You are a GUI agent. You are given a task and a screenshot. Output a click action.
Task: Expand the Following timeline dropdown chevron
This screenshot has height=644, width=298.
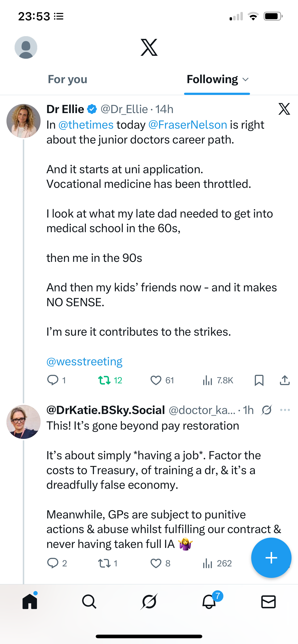[x=246, y=80]
